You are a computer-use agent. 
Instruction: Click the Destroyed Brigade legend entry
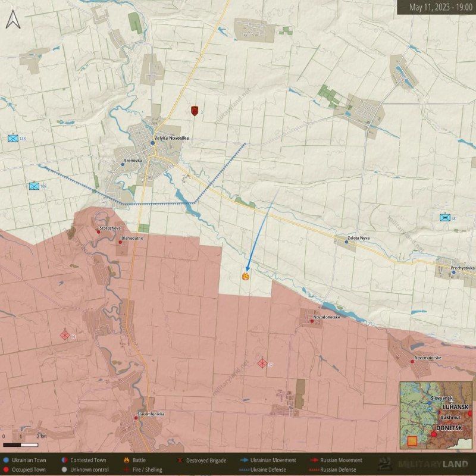[202, 461]
